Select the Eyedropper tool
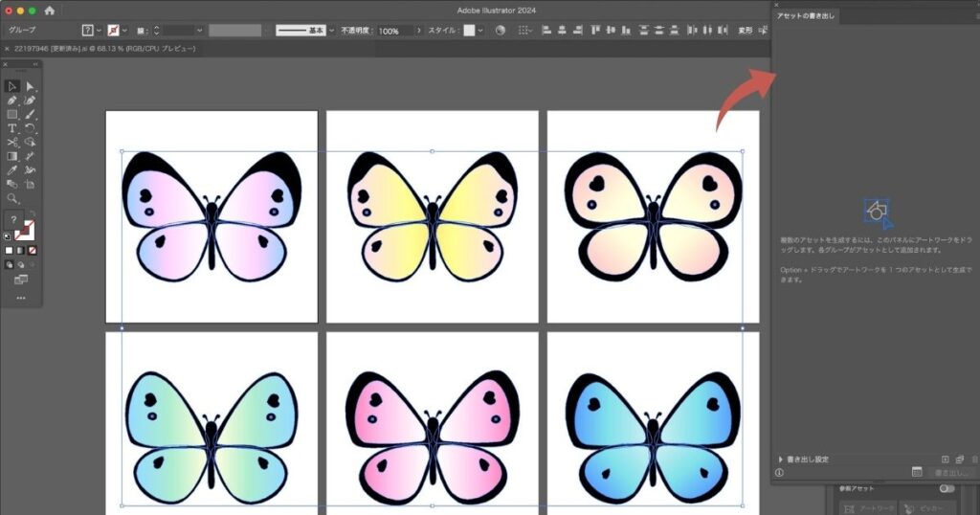 pos(11,169)
